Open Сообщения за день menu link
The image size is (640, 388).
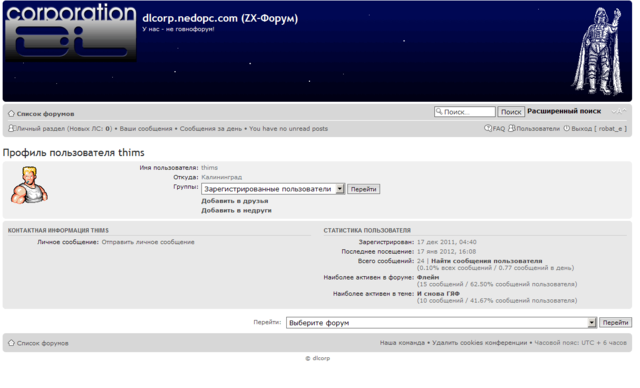[x=211, y=129]
